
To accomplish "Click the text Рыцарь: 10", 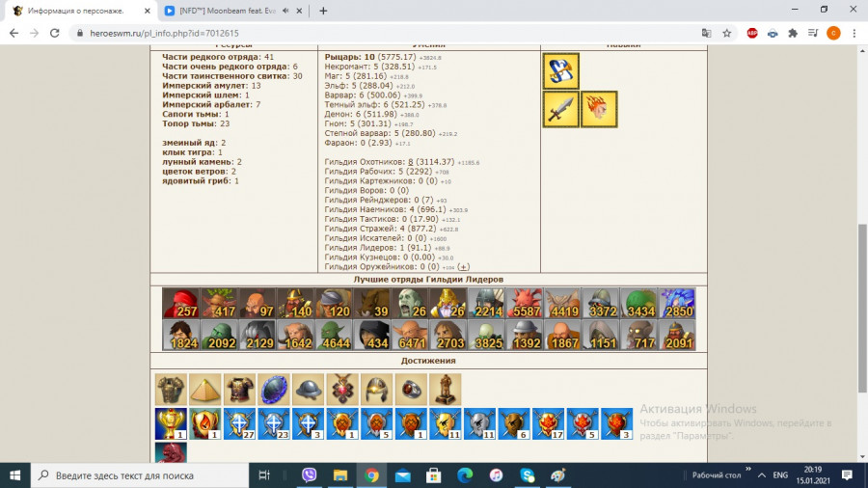I will pyautogui.click(x=350, y=57).
